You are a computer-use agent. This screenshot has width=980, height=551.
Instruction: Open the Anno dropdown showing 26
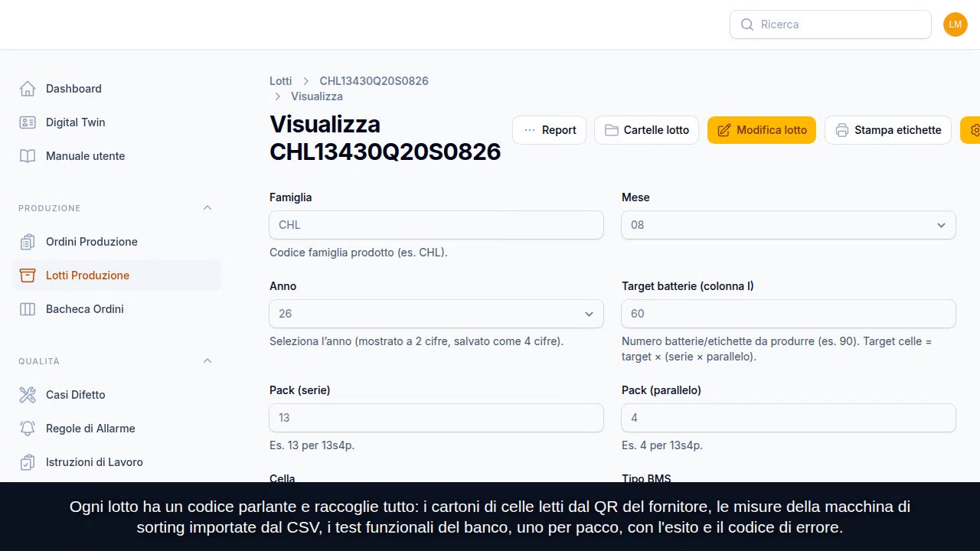click(436, 314)
